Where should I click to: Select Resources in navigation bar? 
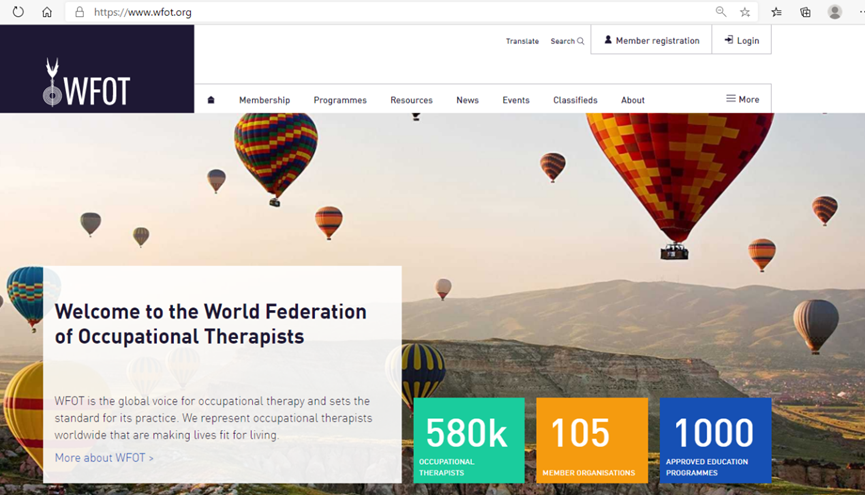pyautogui.click(x=411, y=100)
